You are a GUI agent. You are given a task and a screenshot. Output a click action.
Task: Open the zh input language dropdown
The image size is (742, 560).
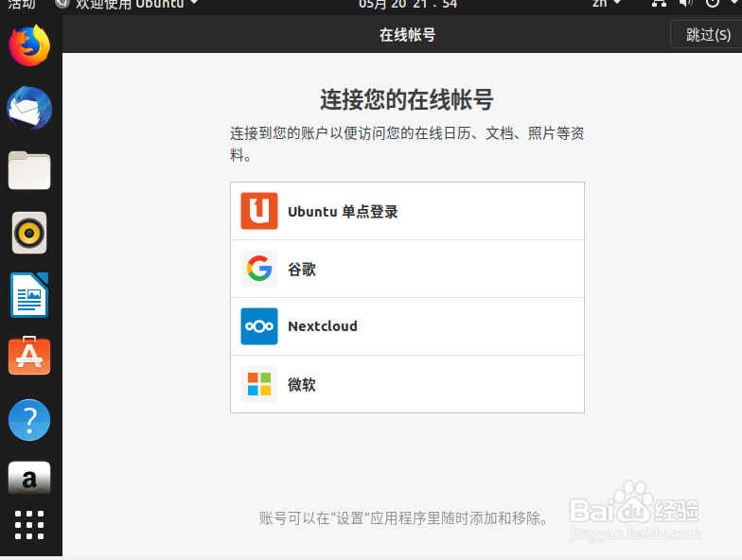click(x=607, y=4)
